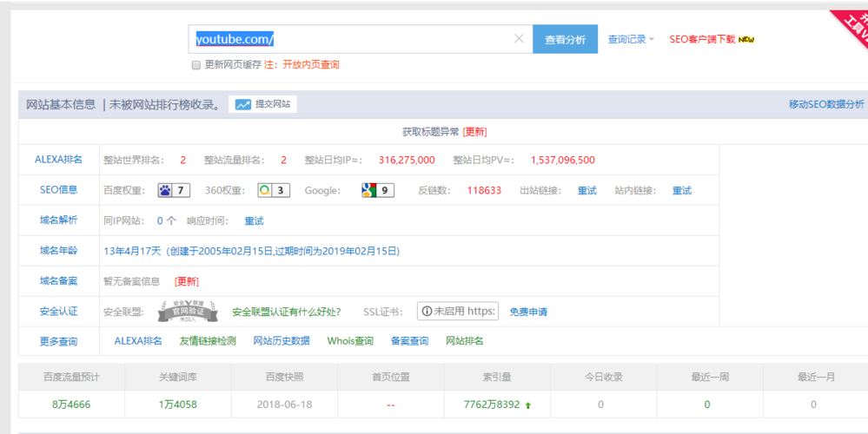Click daily PV value 1,537,096,500
This screenshot has height=434, width=868.
(x=563, y=160)
